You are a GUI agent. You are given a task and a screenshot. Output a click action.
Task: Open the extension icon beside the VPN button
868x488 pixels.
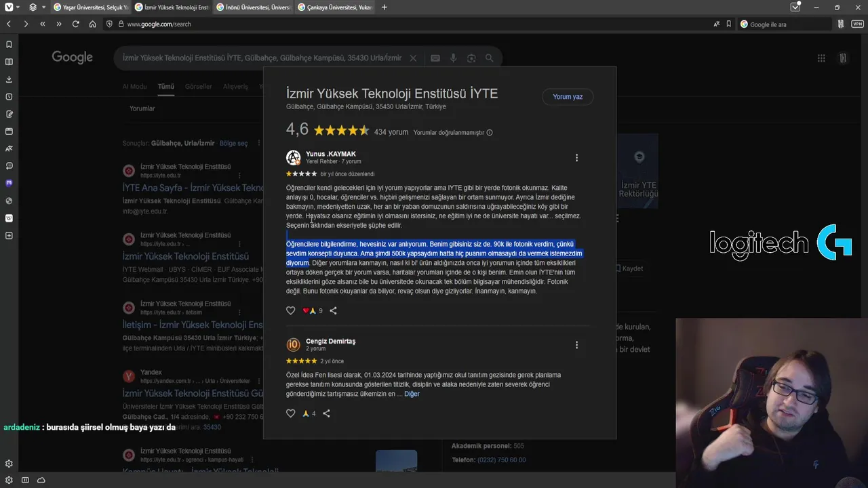click(x=841, y=24)
